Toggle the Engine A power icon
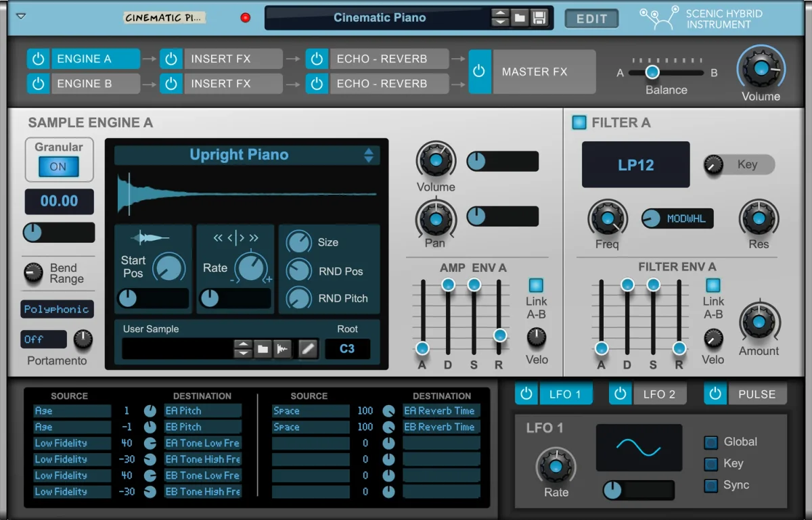This screenshot has height=520, width=812. coord(39,59)
